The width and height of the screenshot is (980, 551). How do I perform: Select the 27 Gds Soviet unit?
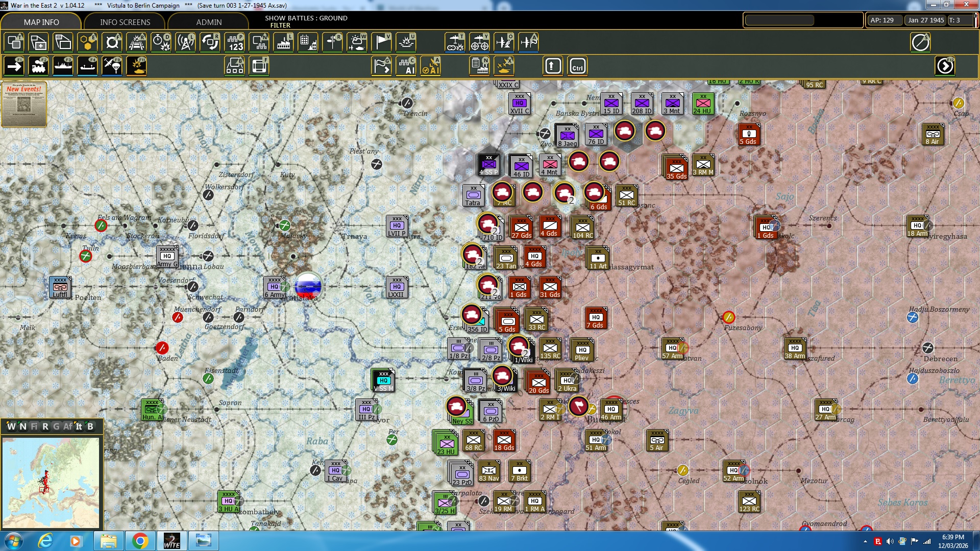(x=521, y=228)
